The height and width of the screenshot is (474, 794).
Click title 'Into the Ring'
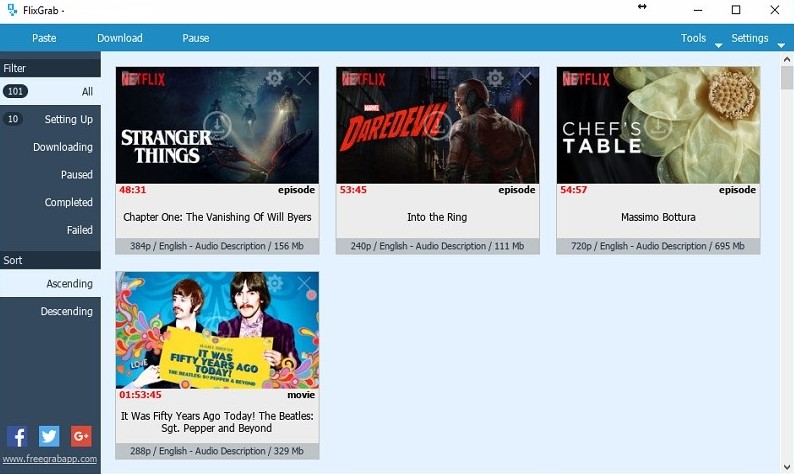(x=437, y=217)
